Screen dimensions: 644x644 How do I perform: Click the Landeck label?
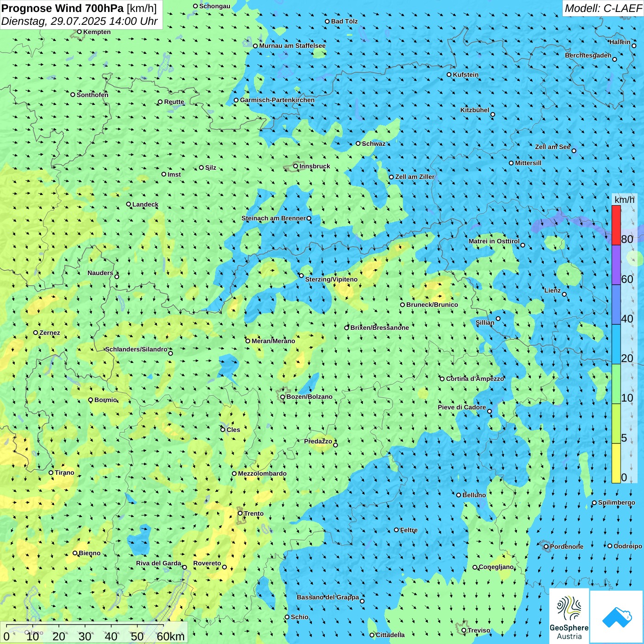click(145, 204)
